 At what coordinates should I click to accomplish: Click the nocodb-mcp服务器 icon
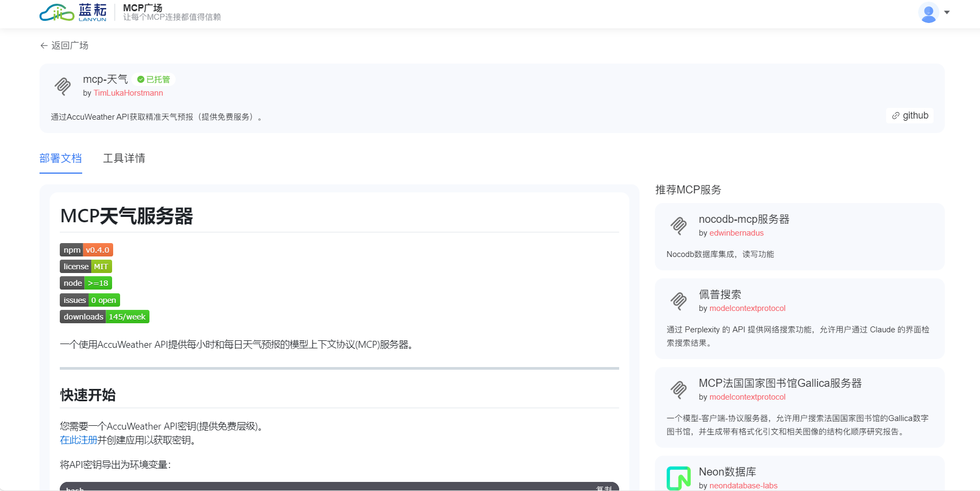[x=678, y=226]
